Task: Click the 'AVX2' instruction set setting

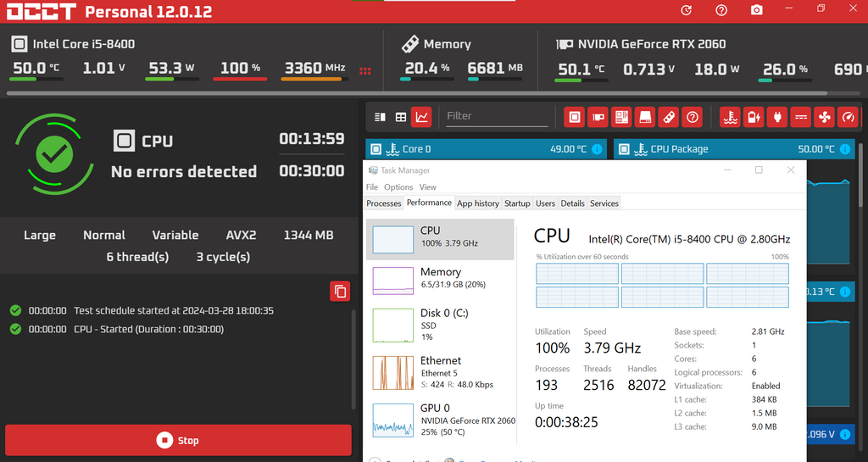Action: pyautogui.click(x=241, y=235)
